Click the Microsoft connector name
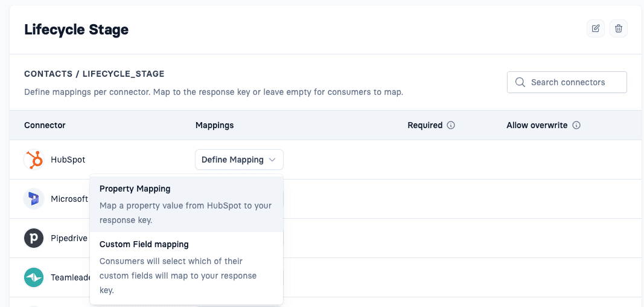This screenshot has height=307, width=644. [x=69, y=199]
